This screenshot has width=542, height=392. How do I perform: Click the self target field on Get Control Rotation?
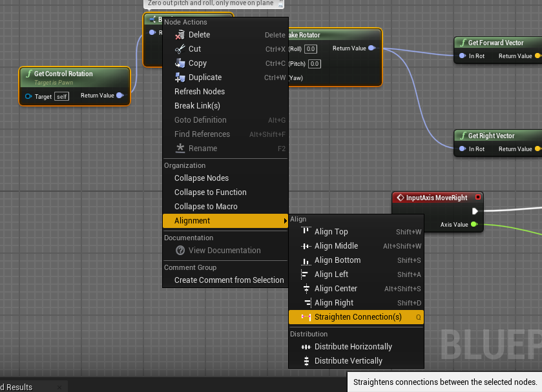point(61,96)
